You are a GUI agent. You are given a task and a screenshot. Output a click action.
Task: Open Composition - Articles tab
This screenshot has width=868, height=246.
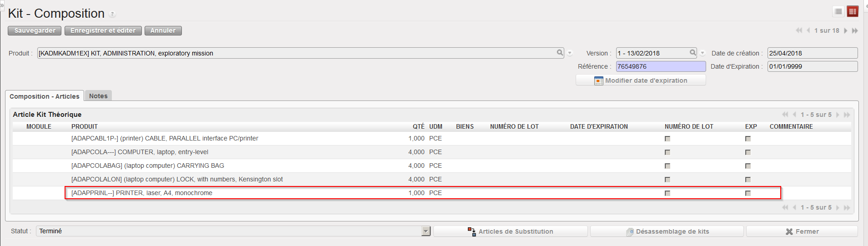(x=45, y=96)
